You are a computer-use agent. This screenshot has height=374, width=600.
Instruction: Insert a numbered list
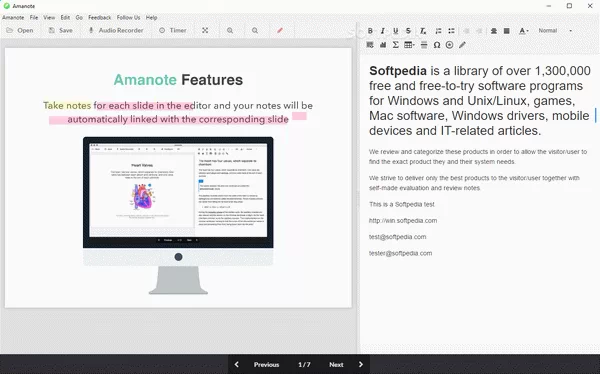click(x=439, y=31)
